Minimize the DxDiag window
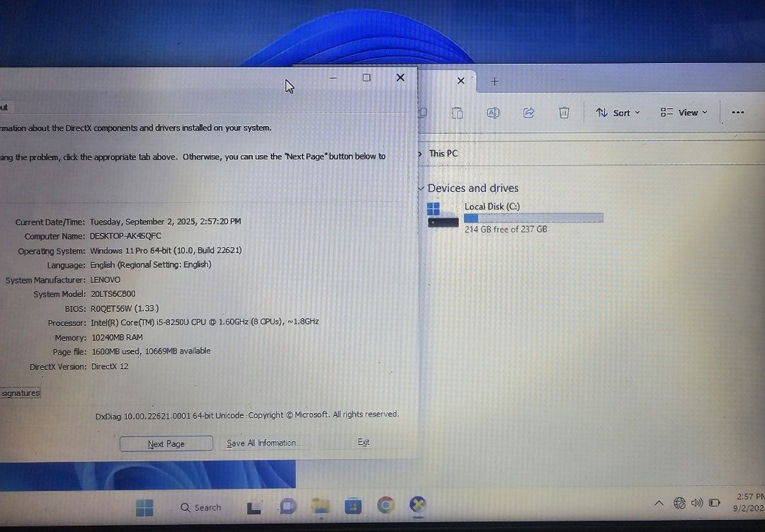 pos(333,78)
